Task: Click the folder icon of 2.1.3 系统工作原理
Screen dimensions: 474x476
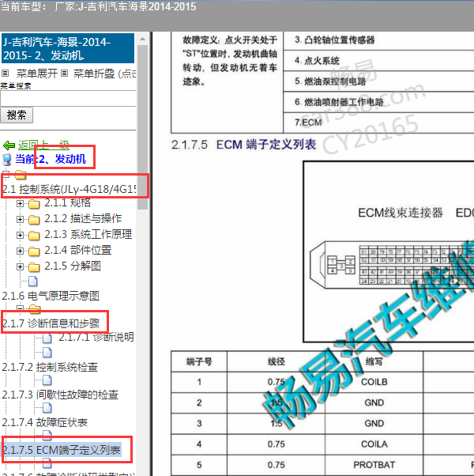Action: tap(34, 236)
